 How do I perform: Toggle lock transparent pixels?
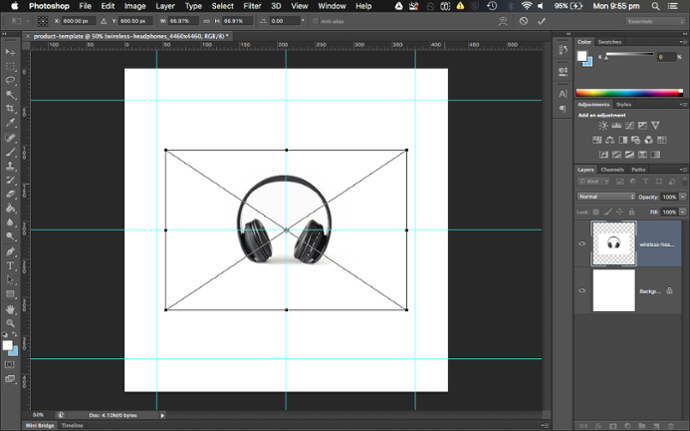596,212
